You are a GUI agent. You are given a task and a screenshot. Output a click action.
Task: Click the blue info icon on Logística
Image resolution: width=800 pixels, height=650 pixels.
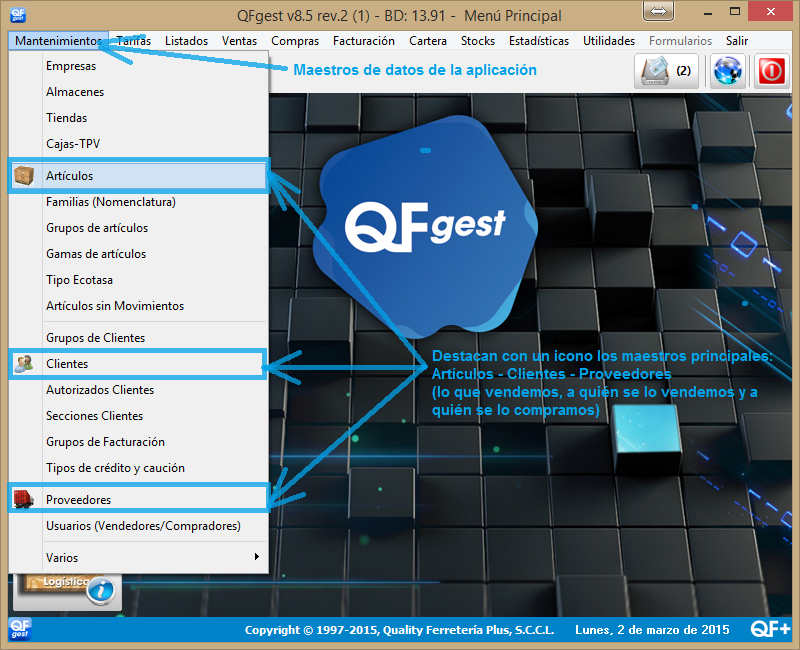(101, 591)
